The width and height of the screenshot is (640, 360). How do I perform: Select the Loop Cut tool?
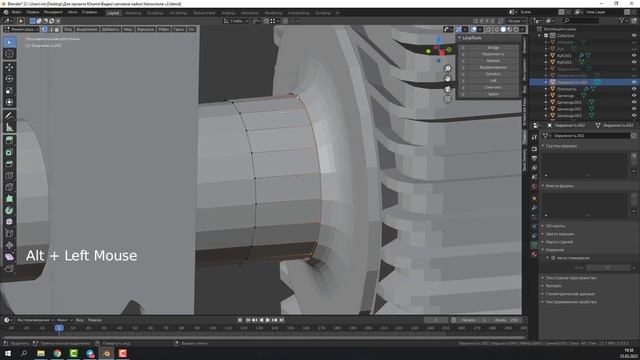(9, 176)
